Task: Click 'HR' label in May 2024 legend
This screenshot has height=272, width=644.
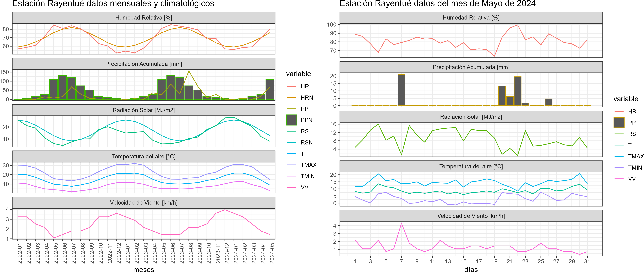Action: (x=632, y=112)
